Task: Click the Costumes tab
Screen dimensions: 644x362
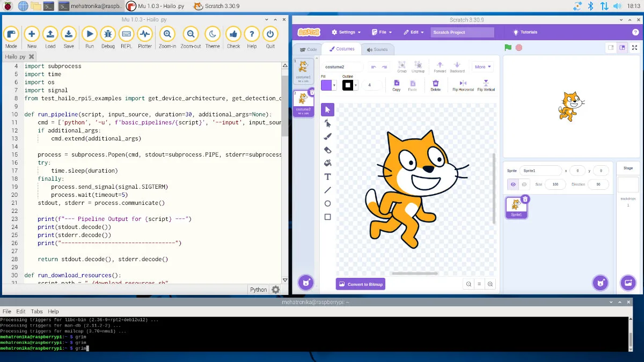Action: 341,49
